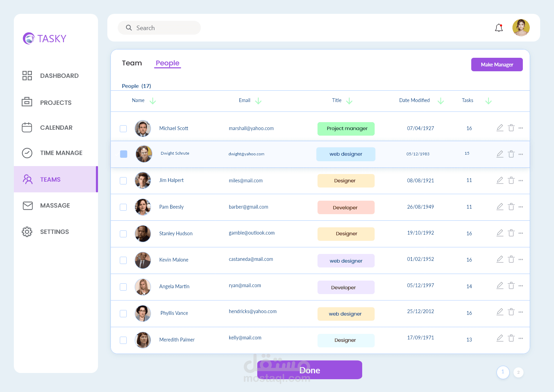Click the Massage envelope icon
The width and height of the screenshot is (554, 392).
[x=28, y=206]
